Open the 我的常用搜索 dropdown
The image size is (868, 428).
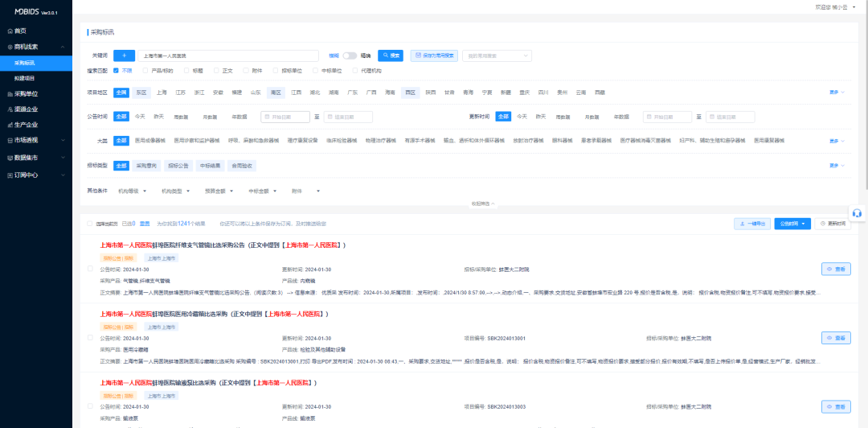[497, 56]
